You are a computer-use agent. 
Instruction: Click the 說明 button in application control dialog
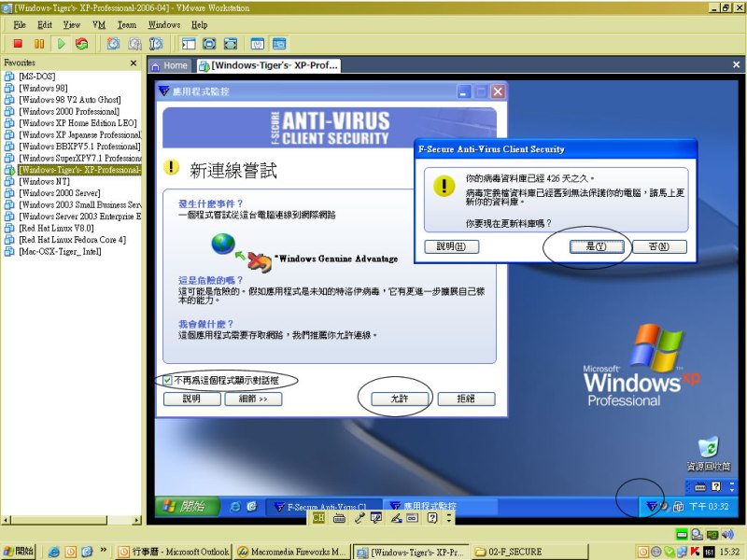[192, 399]
